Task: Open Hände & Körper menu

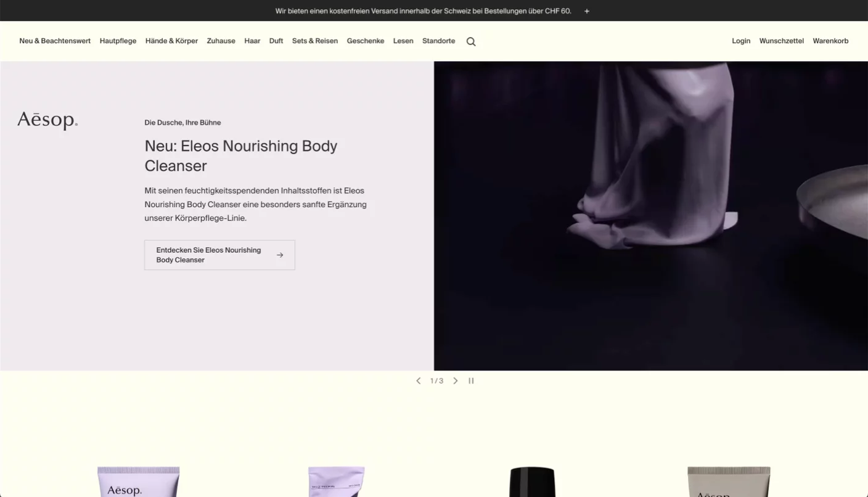Action: tap(171, 41)
